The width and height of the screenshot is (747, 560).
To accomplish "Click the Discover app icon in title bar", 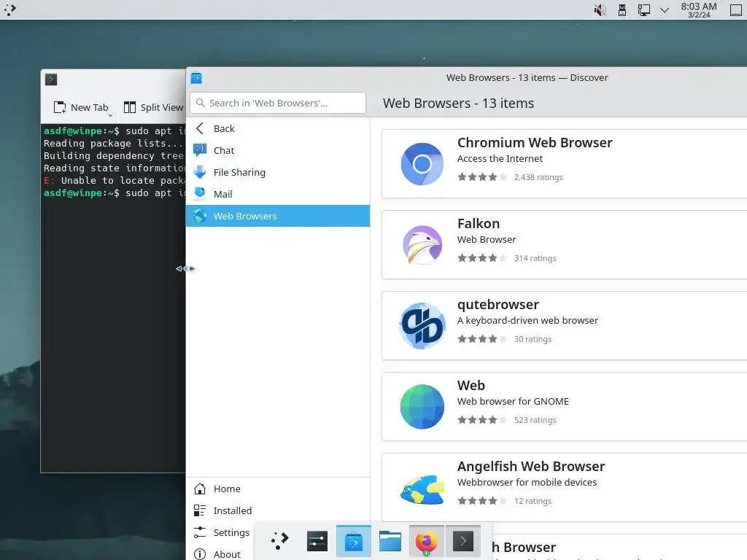I will click(x=196, y=77).
